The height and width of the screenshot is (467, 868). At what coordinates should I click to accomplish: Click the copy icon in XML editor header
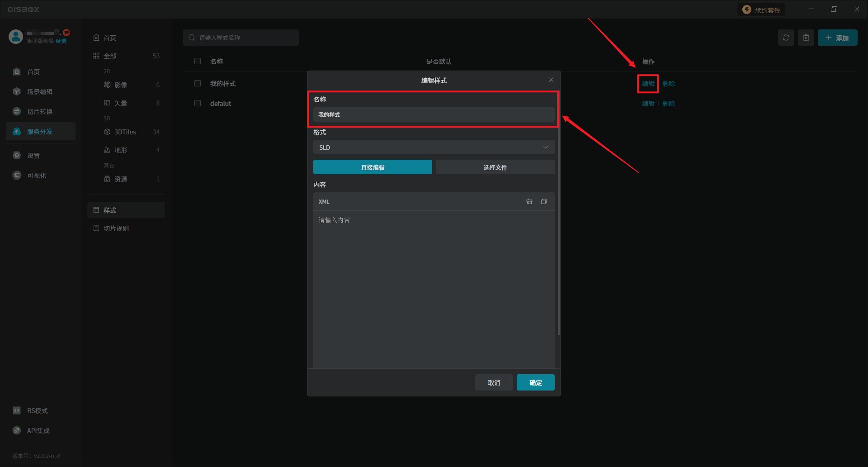pos(543,201)
